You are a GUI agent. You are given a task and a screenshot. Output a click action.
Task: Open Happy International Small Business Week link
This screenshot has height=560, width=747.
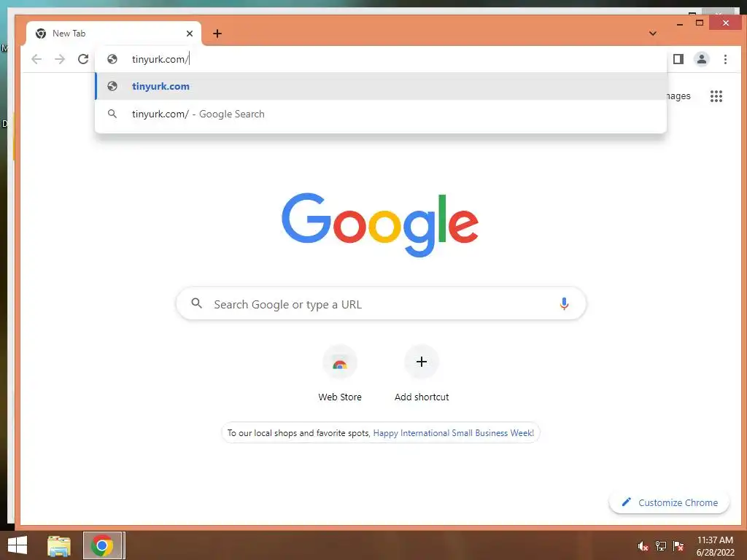click(x=453, y=433)
